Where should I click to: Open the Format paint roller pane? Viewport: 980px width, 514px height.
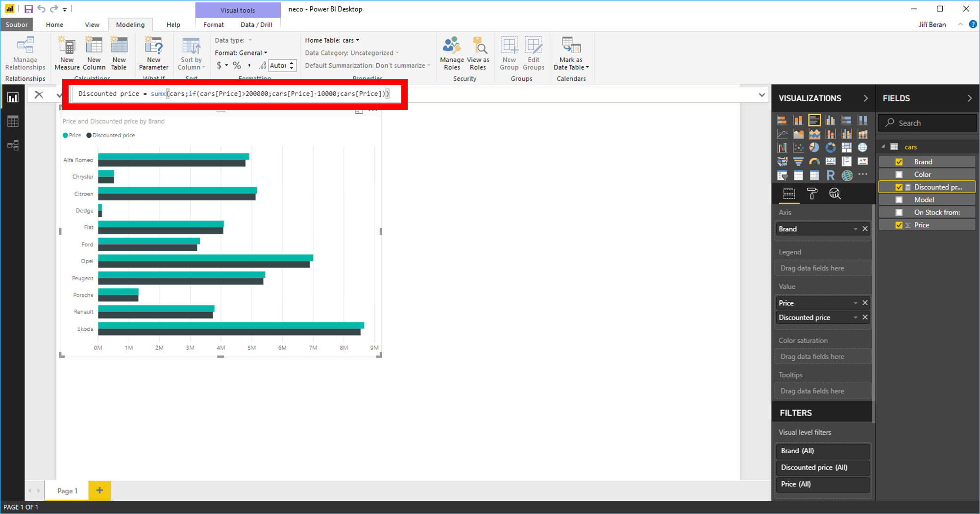(812, 194)
